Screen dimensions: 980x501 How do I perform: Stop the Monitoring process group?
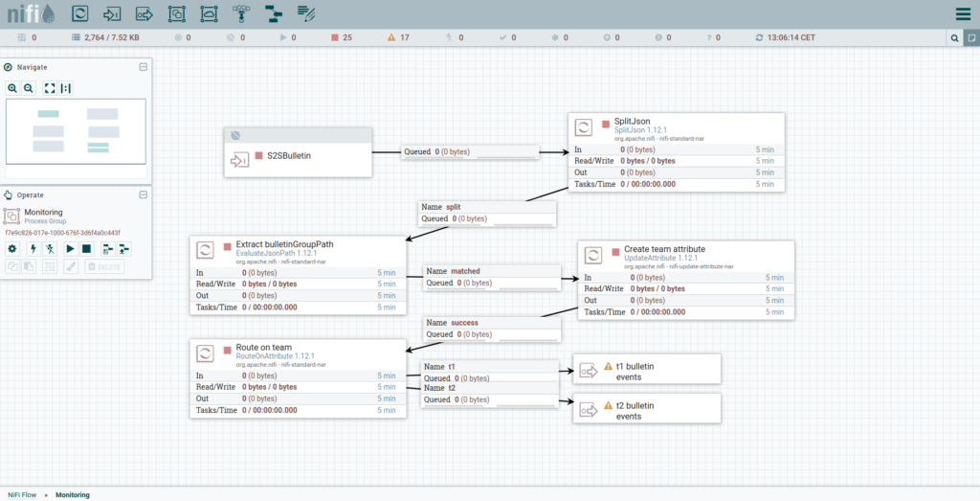pyautogui.click(x=87, y=249)
